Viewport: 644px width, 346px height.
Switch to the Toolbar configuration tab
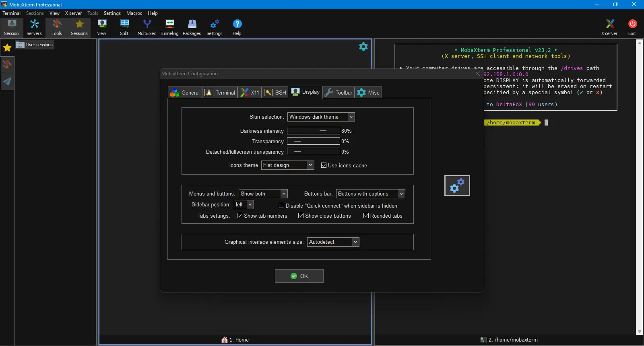tap(339, 93)
